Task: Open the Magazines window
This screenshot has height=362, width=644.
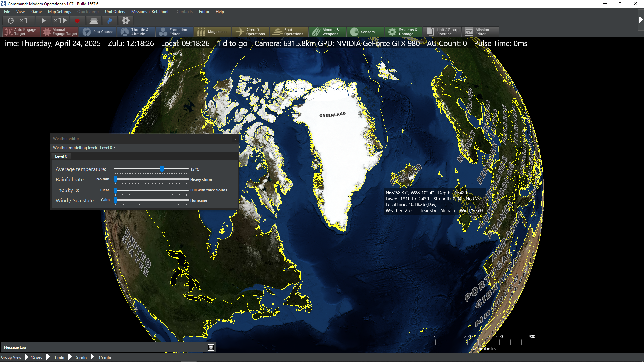Action: (x=213, y=32)
